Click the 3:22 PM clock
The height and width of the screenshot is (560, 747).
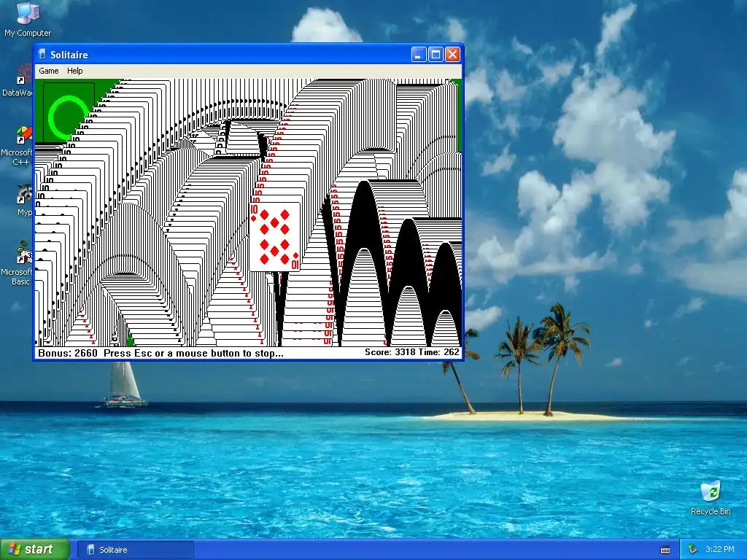click(x=720, y=550)
